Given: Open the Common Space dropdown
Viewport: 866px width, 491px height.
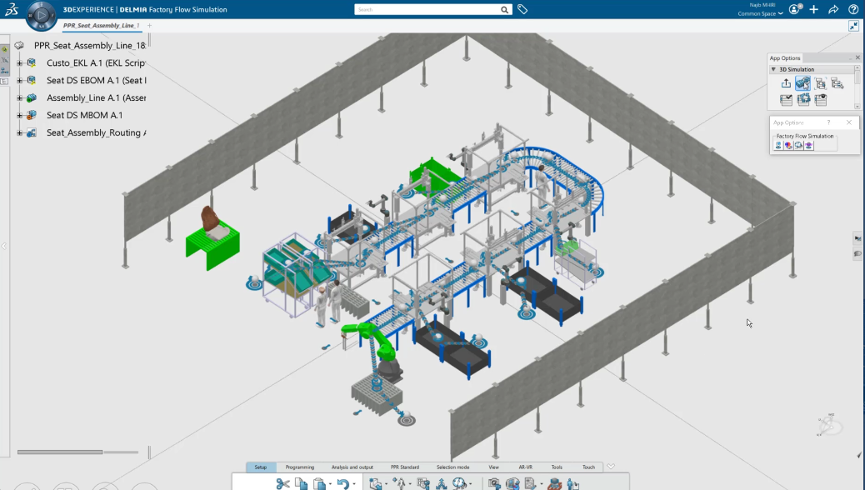Looking at the screenshot, I should click(x=760, y=14).
